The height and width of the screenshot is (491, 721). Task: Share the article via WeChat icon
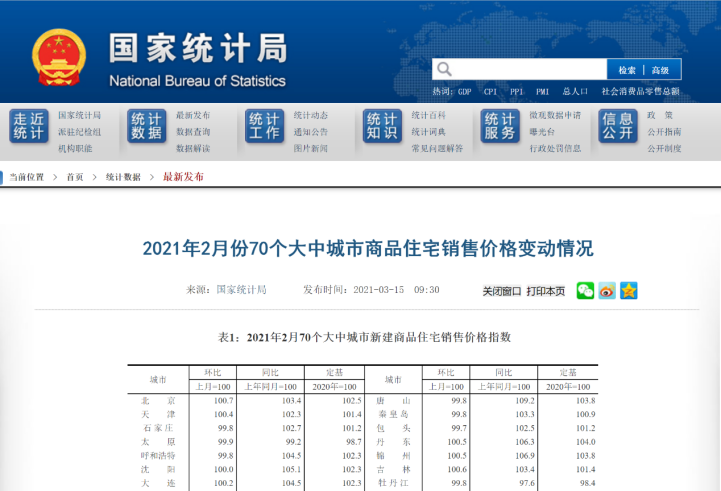[x=585, y=290]
